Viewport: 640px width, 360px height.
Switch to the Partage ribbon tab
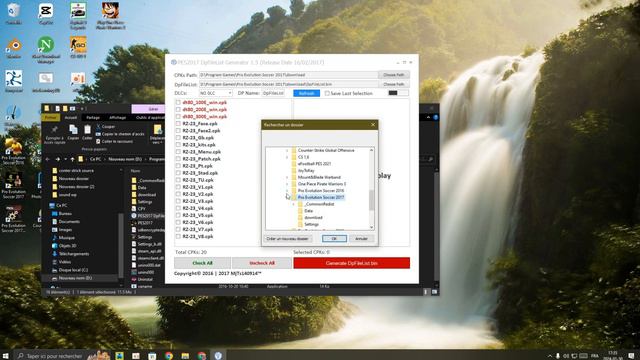(93, 118)
